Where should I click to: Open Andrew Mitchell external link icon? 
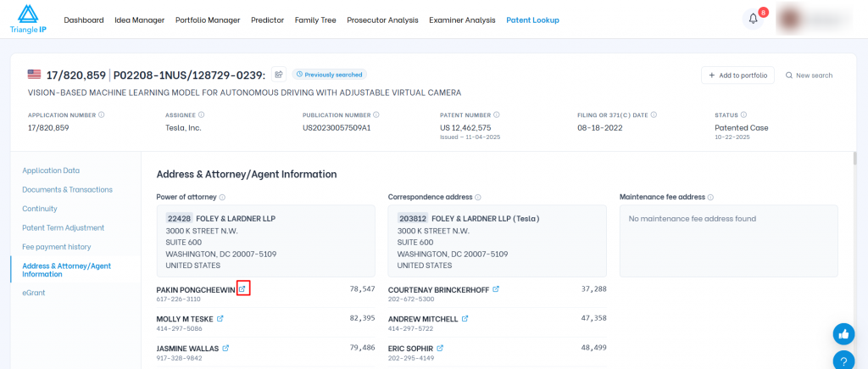coord(465,319)
